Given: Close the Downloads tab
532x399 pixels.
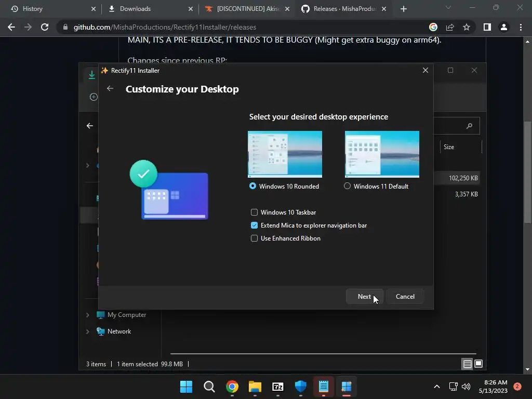Looking at the screenshot, I should coord(190,9).
